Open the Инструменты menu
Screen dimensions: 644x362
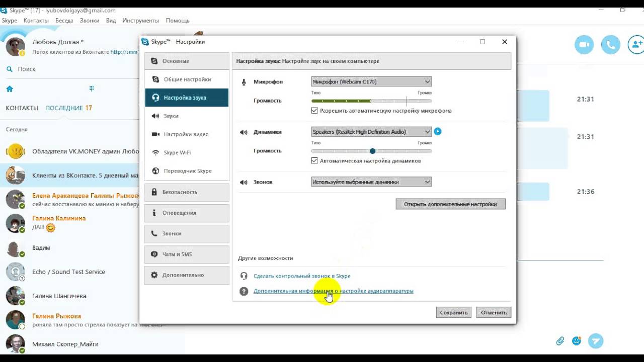tap(141, 21)
